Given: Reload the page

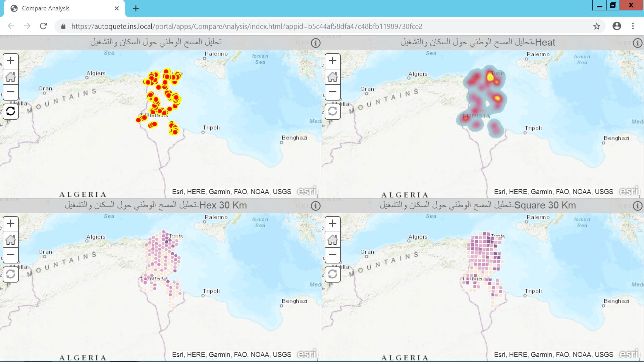Looking at the screenshot, I should pos(43,26).
